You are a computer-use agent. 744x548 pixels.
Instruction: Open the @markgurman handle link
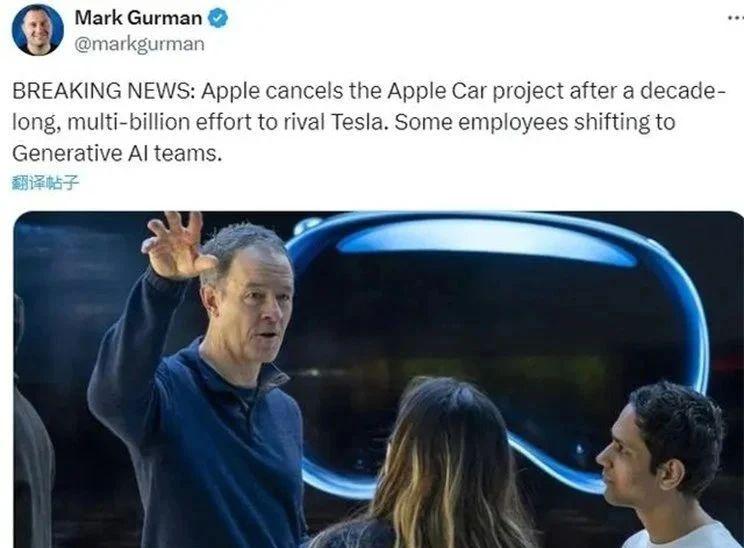pos(140,44)
